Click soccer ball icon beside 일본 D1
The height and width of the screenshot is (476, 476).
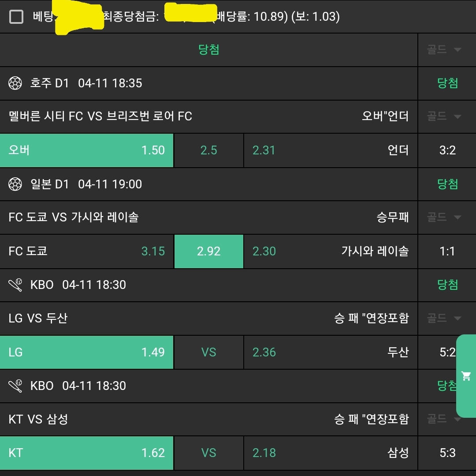[x=15, y=184]
